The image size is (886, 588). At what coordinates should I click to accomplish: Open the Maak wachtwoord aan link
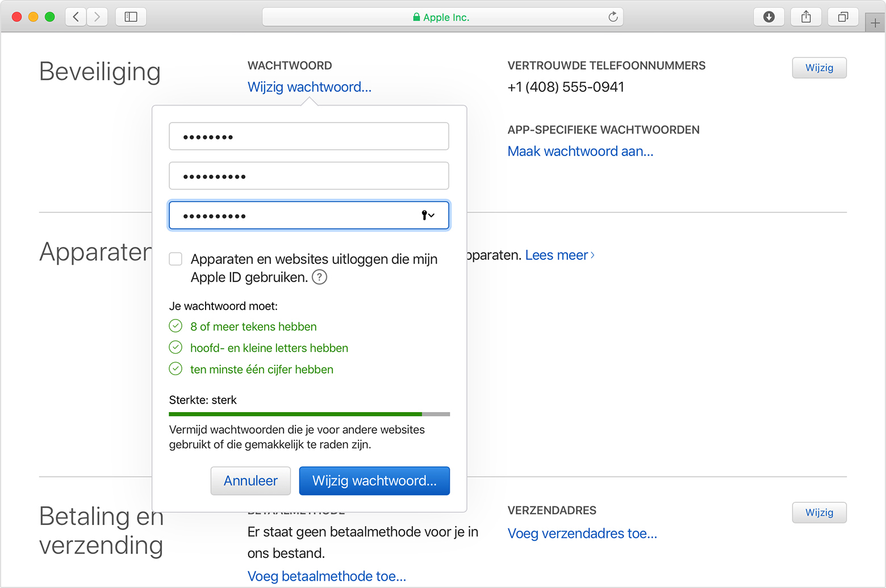pos(580,152)
